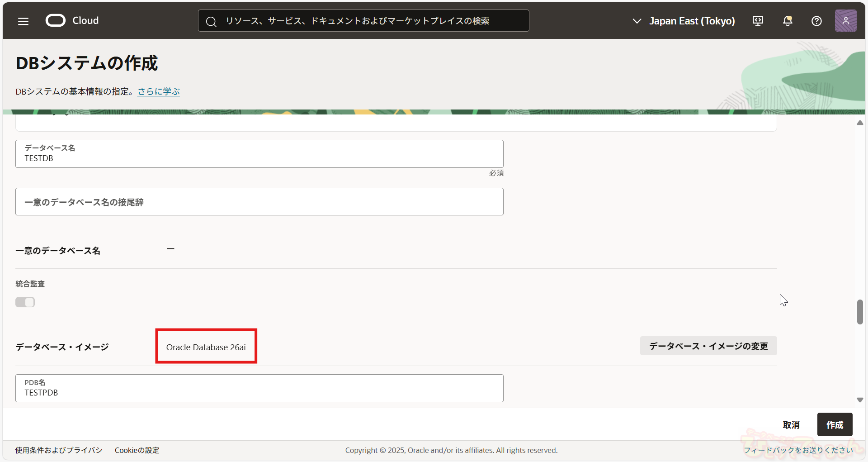Open the hamburger navigation menu

pos(23,21)
